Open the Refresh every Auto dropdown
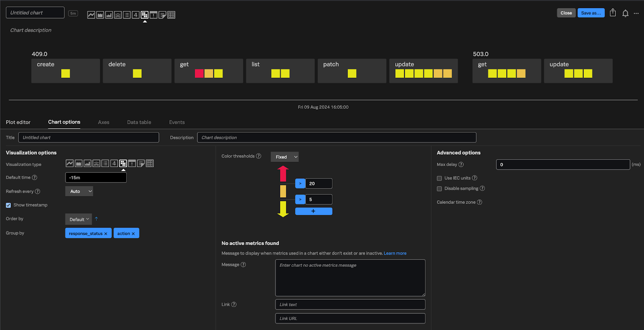This screenshot has width=644, height=330. [x=79, y=191]
